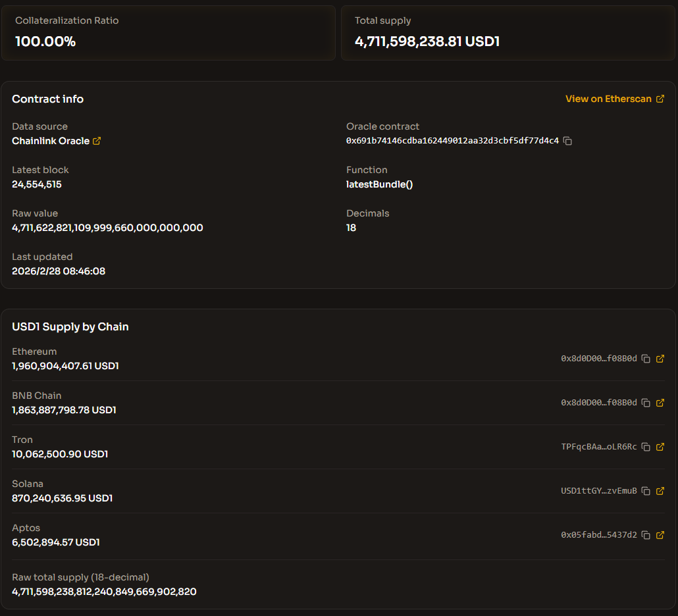This screenshot has width=678, height=616.
Task: Click the Aptos address 0x05fabd…5437d2
Action: pos(598,535)
